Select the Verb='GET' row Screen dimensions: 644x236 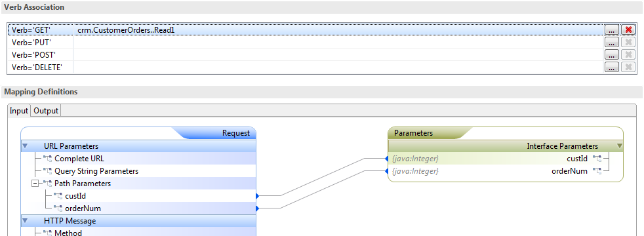(x=306, y=29)
